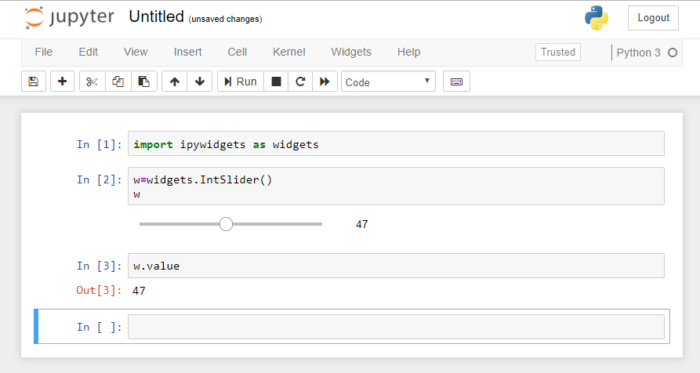Restart kernel and rerun all icon

325,82
